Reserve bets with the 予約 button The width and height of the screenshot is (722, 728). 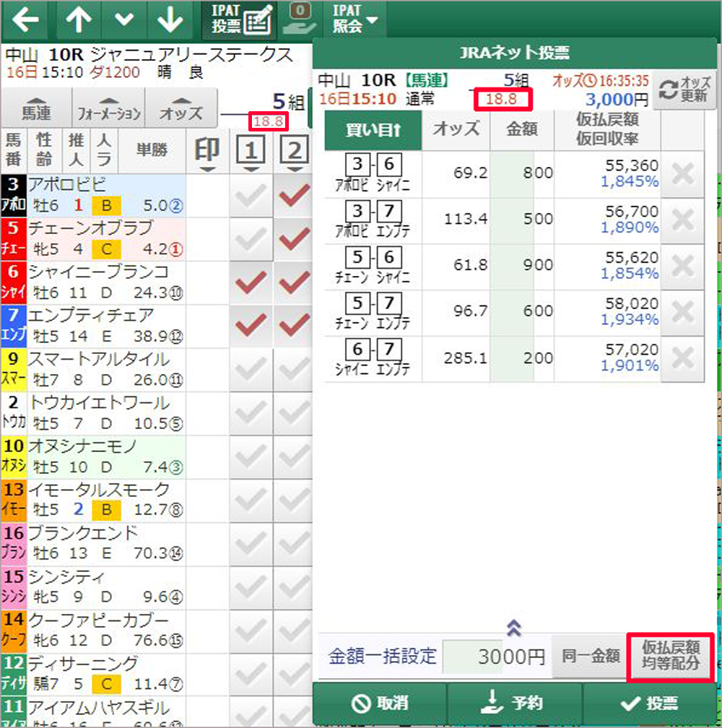514,703
